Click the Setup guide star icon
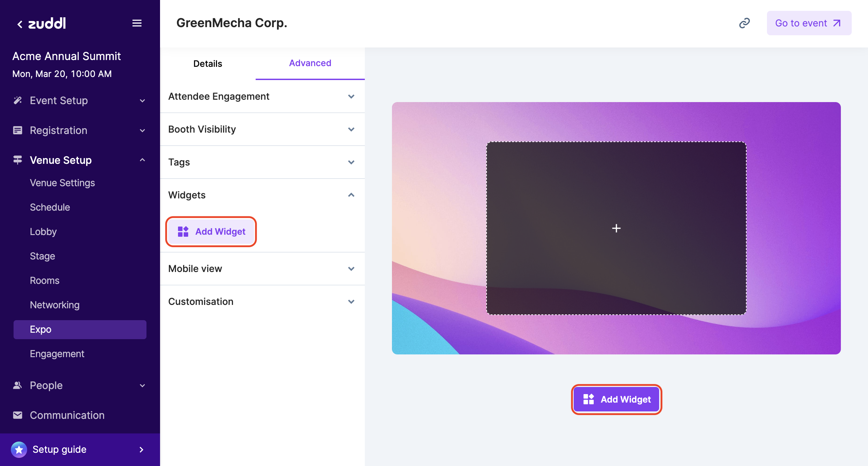This screenshot has width=868, height=466. pyautogui.click(x=19, y=450)
